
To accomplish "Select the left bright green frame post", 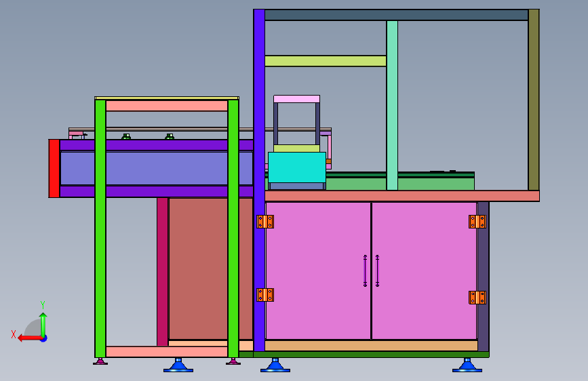I will coord(100,228).
